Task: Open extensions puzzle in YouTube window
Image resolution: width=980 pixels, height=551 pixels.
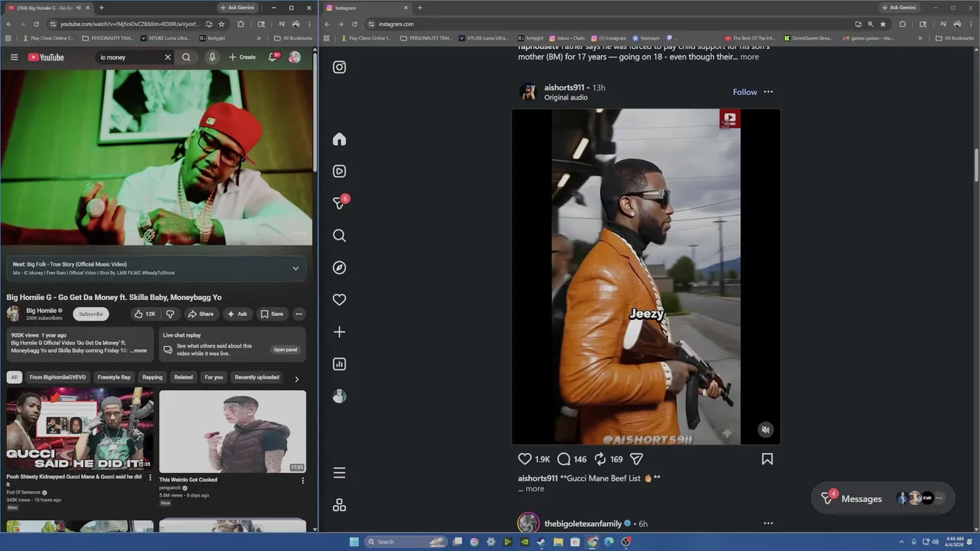Action: point(240,24)
